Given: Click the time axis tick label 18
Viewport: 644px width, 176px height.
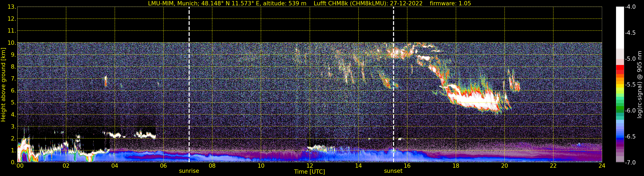Looking at the screenshot, I should tap(456, 166).
